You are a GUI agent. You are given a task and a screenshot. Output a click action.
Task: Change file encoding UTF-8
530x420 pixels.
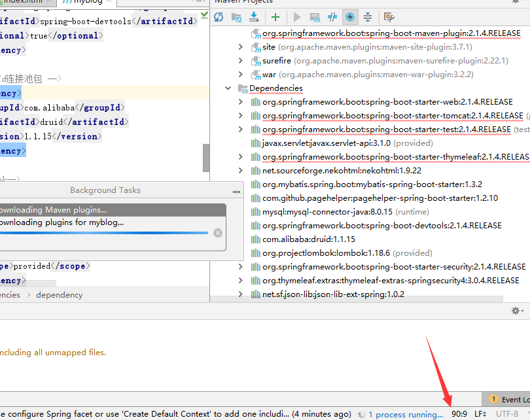pos(507,414)
